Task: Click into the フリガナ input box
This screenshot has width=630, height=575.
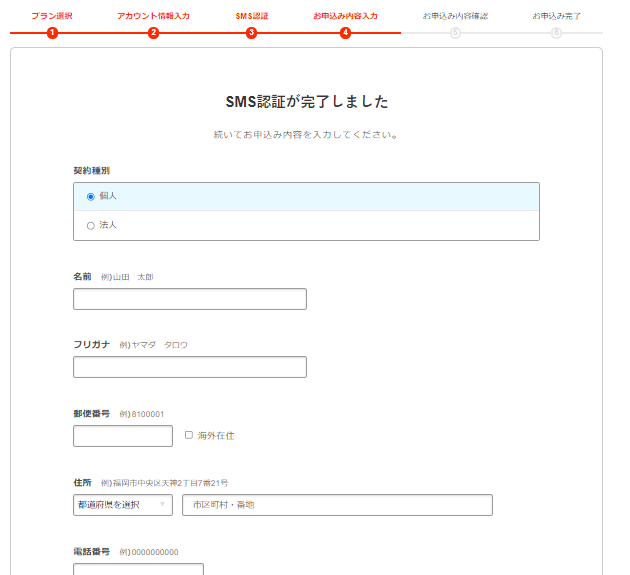Action: click(190, 367)
